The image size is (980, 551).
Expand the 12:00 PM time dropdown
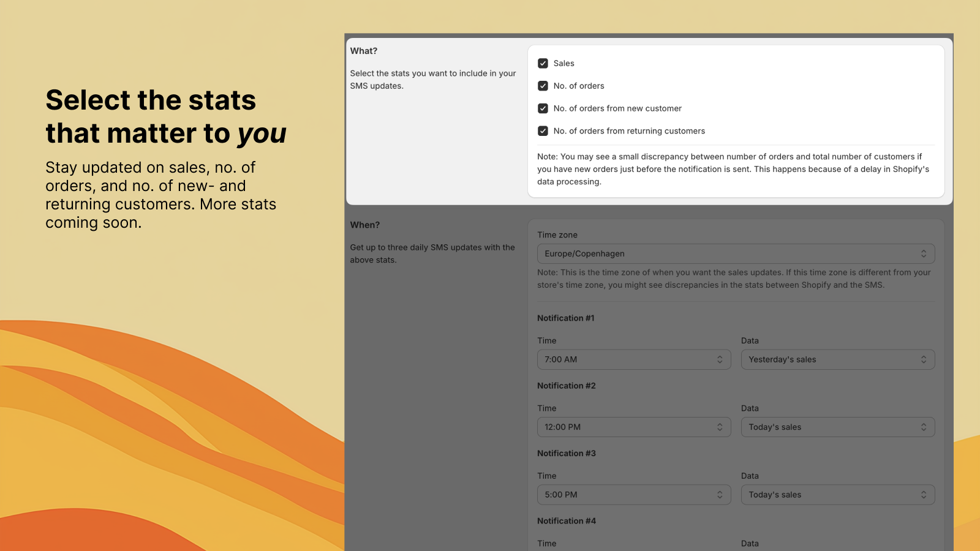click(633, 427)
